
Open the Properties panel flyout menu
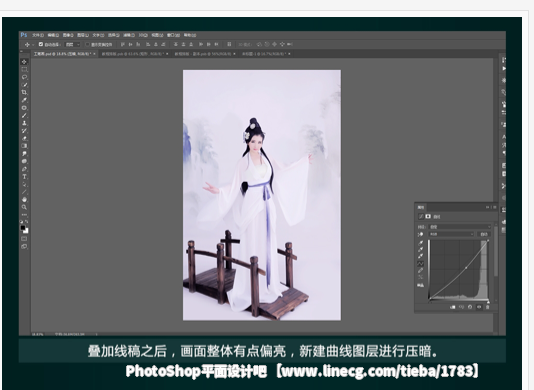click(x=494, y=207)
